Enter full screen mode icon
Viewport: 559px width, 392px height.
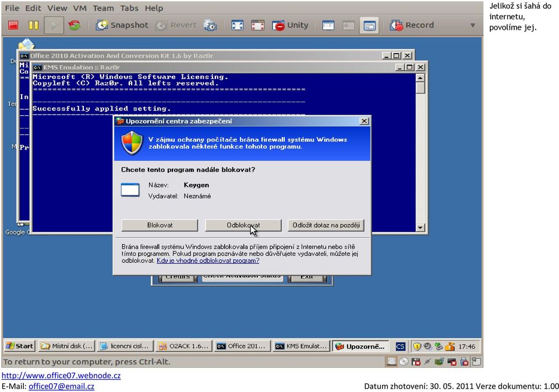pyautogui.click(x=237, y=25)
